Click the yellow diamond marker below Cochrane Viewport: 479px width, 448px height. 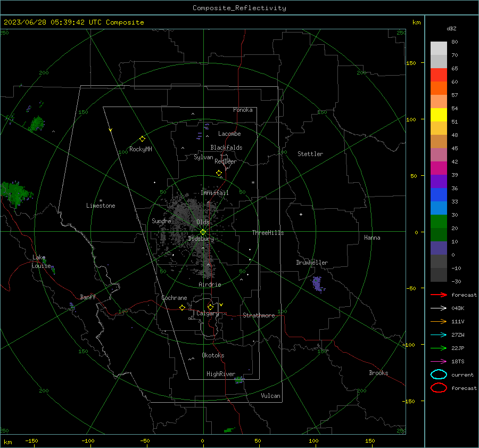[x=182, y=307]
